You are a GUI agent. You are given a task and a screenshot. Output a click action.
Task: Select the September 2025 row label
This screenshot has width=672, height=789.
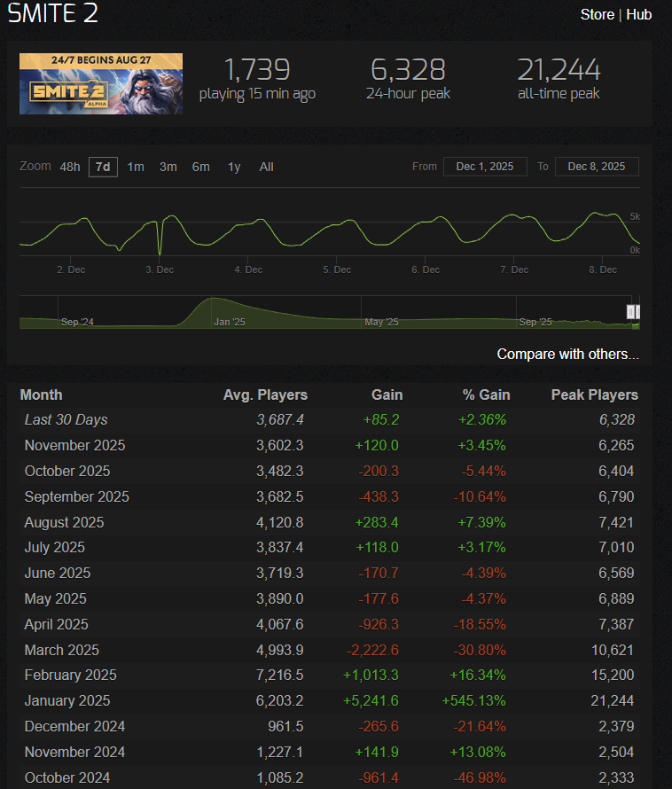pyautogui.click(x=76, y=496)
